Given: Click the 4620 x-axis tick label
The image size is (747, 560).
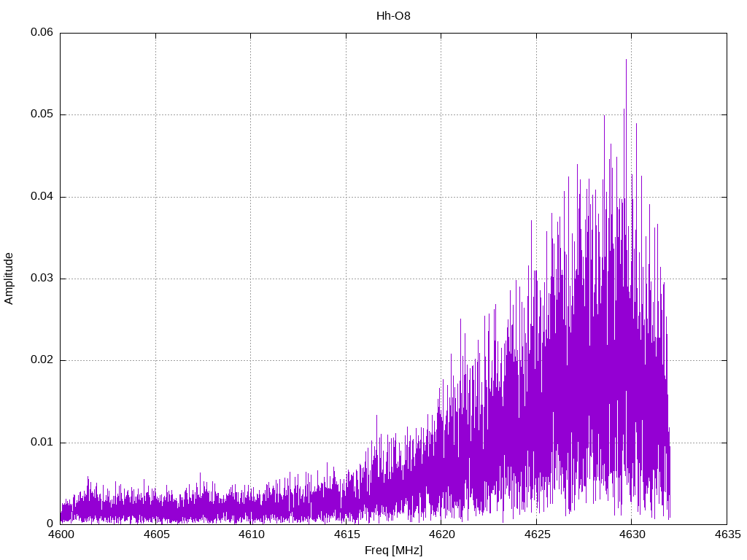Looking at the screenshot, I should pos(441,534).
